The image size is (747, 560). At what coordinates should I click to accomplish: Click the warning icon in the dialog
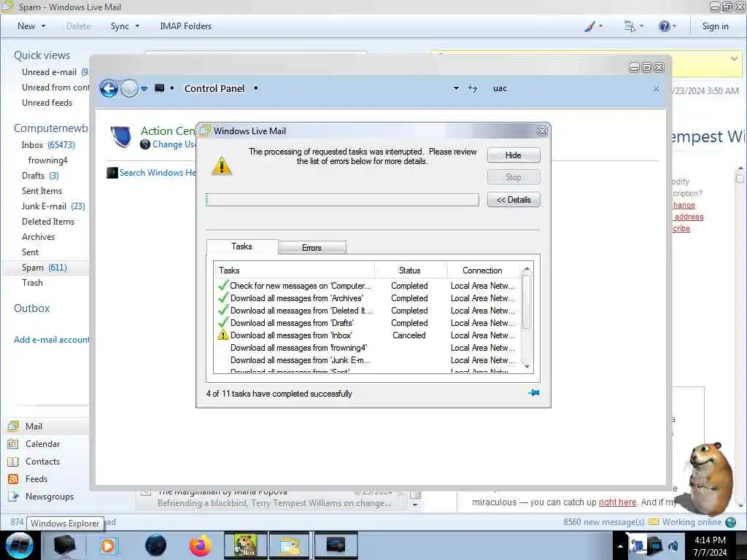(x=222, y=166)
